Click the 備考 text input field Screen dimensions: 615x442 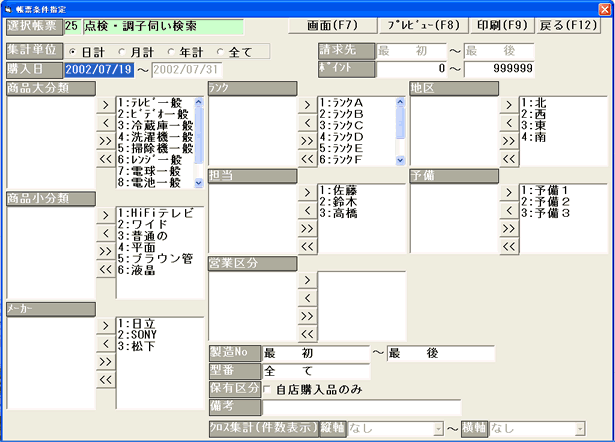point(361,407)
